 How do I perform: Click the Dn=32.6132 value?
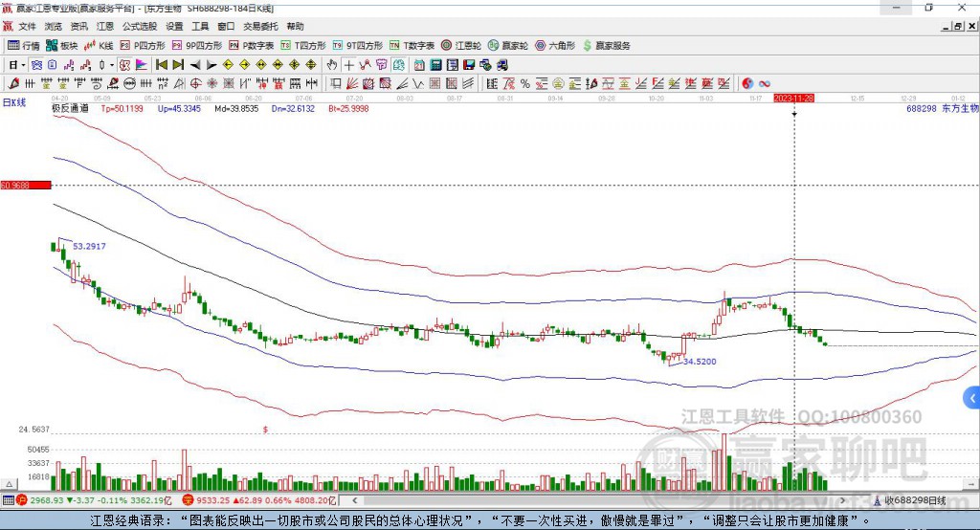point(293,108)
